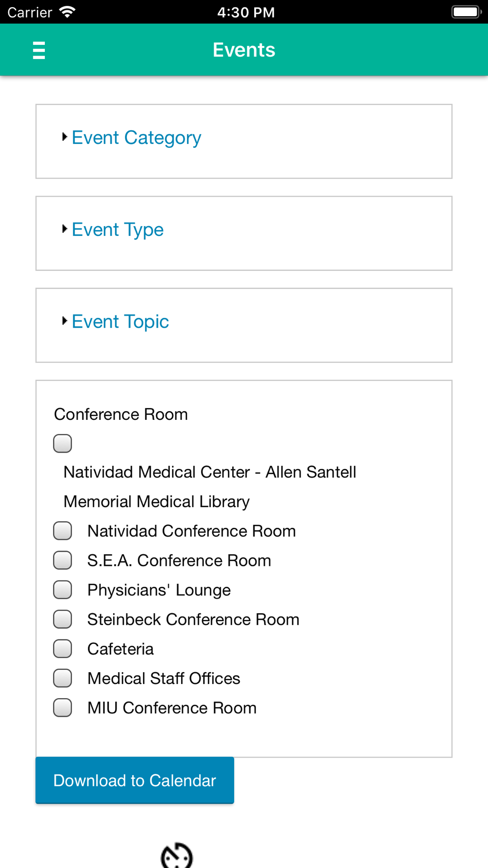Check the Medical Staff Offices box
Viewport: 488px width, 868px height.
62,678
